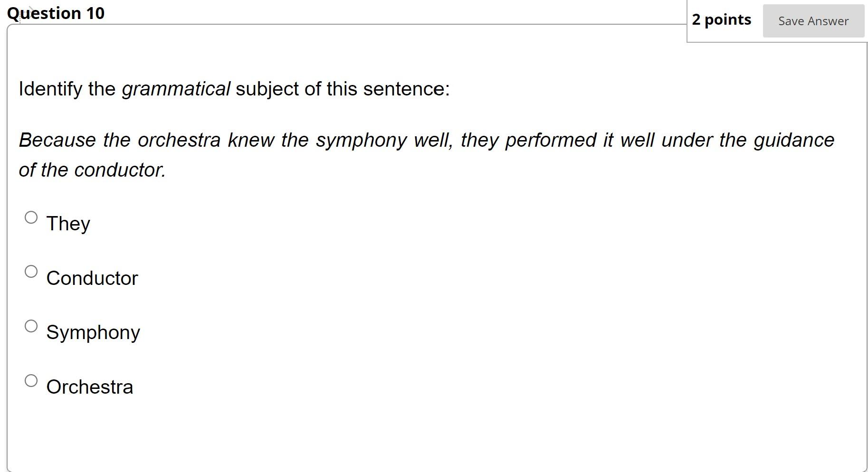Click the answer option labeled "Orchestra"
This screenshot has height=472, width=868.
pyautogui.click(x=90, y=387)
